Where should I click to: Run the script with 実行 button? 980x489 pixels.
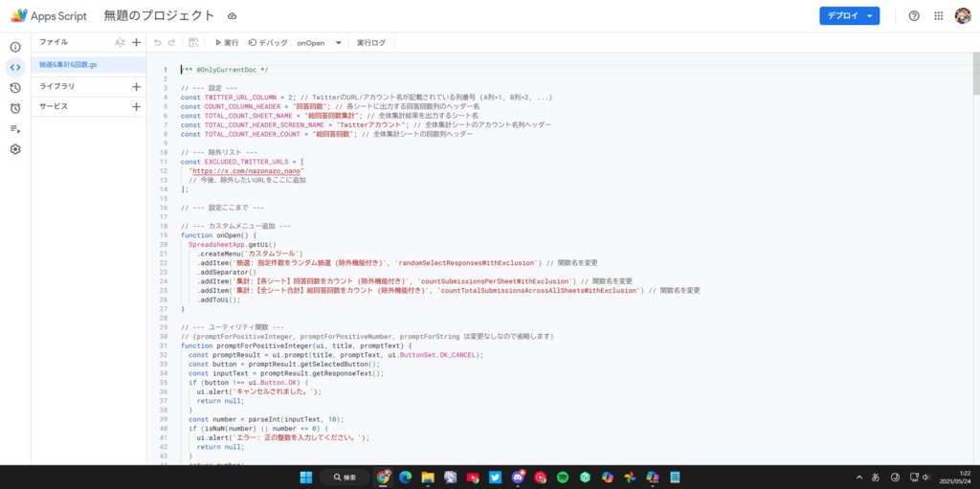(x=227, y=42)
